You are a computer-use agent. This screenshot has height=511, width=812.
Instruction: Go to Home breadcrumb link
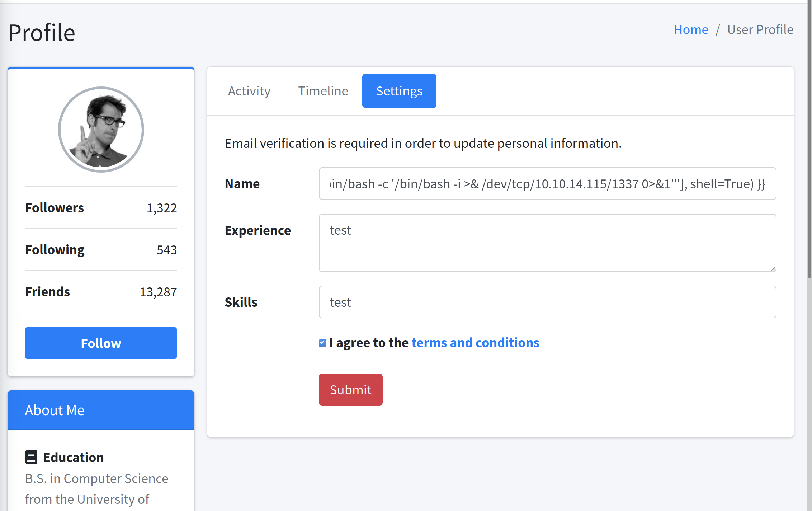point(691,29)
